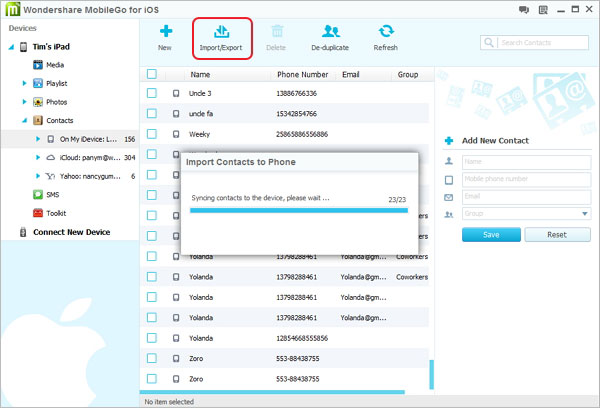Focus the Mobile phone number field
The width and height of the screenshot is (600, 408).
[527, 179]
